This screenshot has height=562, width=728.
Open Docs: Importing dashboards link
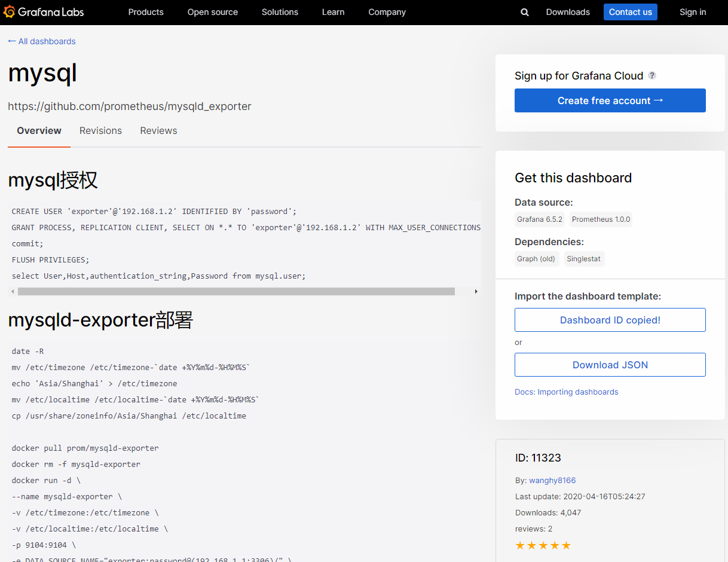[567, 392]
